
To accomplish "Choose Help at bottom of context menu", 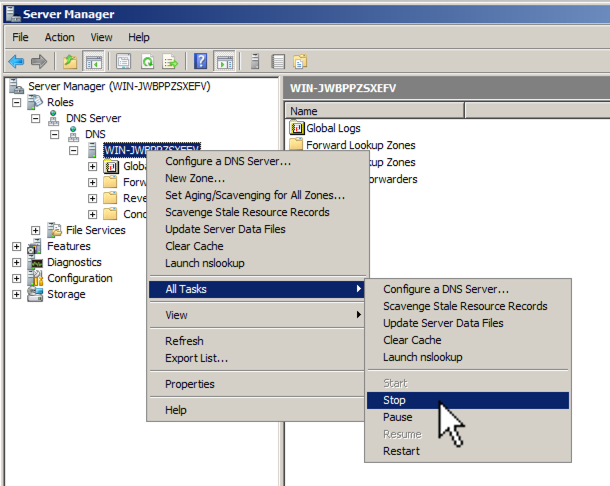I will (257, 410).
